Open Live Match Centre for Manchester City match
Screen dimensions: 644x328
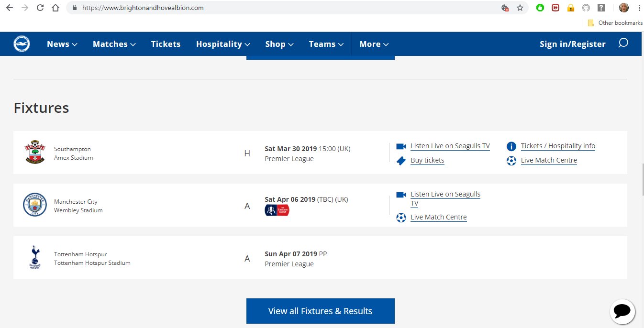click(439, 217)
